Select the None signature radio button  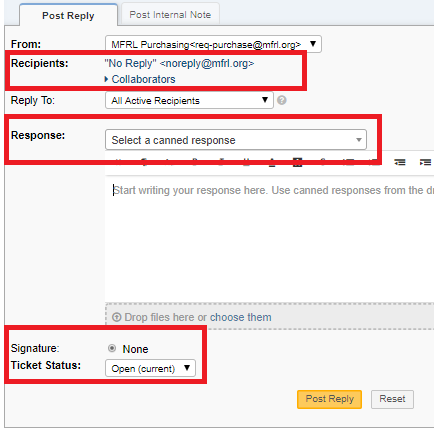tap(112, 348)
